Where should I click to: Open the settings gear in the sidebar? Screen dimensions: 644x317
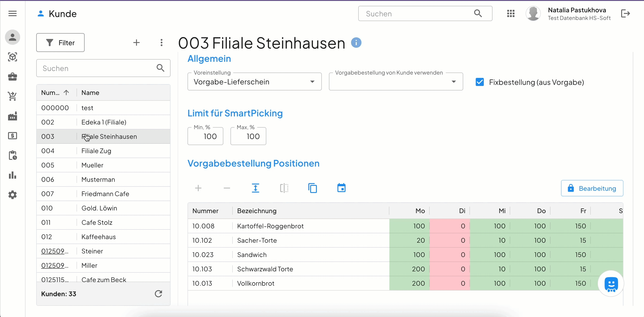12,195
